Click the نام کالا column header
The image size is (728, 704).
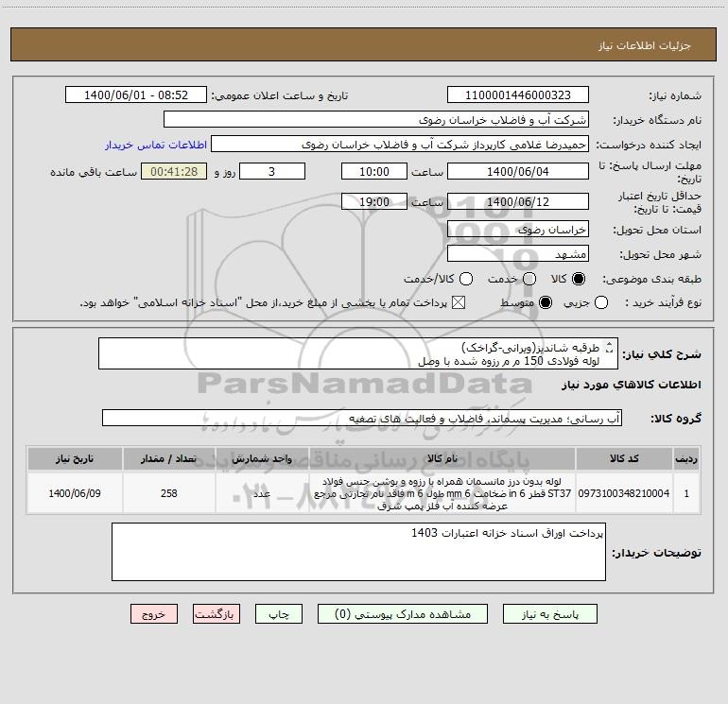(442, 458)
